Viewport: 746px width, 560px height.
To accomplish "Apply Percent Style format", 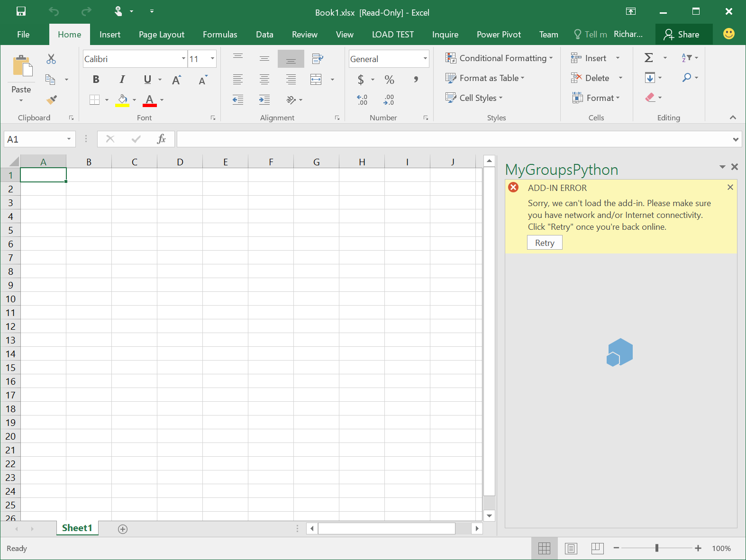I will [389, 79].
